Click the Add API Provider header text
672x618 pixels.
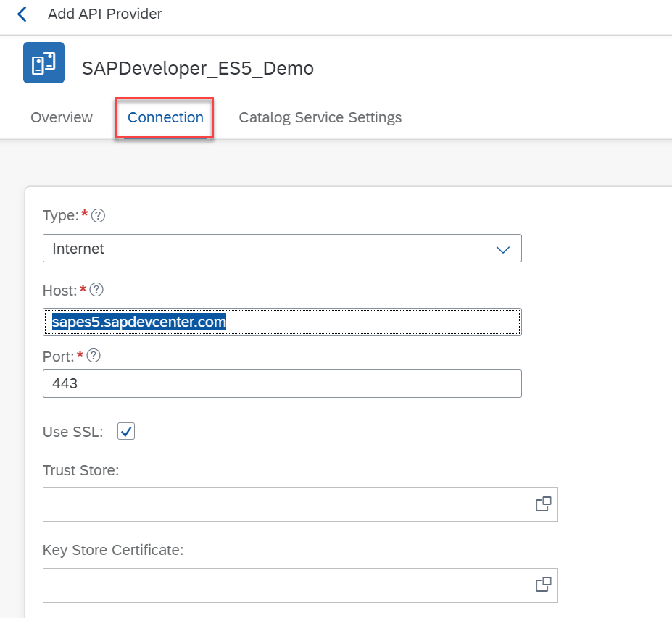tap(105, 14)
